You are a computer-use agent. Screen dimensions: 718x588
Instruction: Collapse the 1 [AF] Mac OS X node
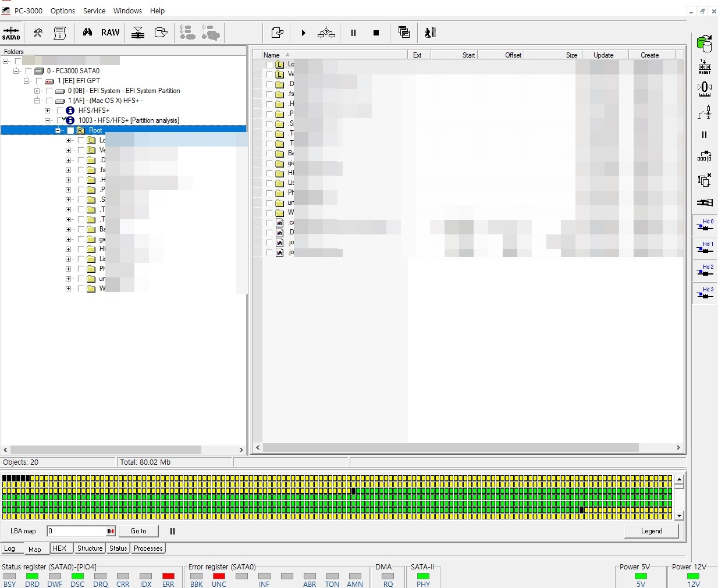click(x=37, y=101)
